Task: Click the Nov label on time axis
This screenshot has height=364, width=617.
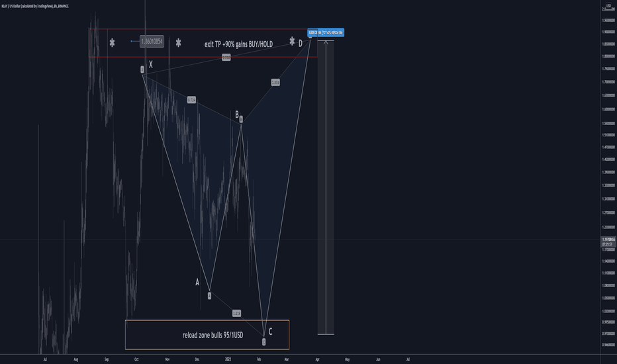Action: tap(167, 359)
